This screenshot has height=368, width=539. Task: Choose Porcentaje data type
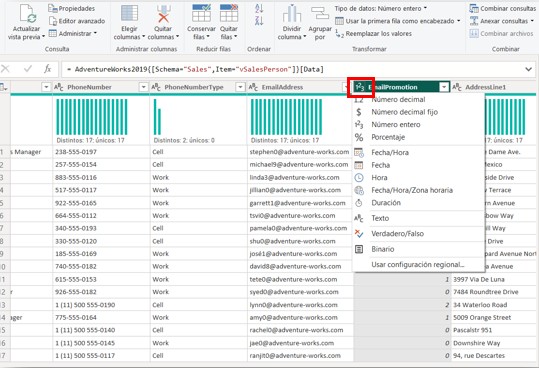418,137
